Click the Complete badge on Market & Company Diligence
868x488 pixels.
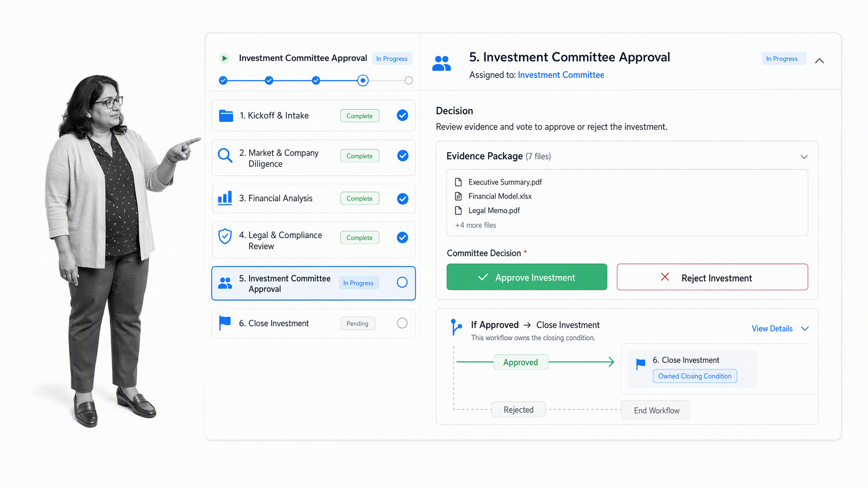point(360,156)
